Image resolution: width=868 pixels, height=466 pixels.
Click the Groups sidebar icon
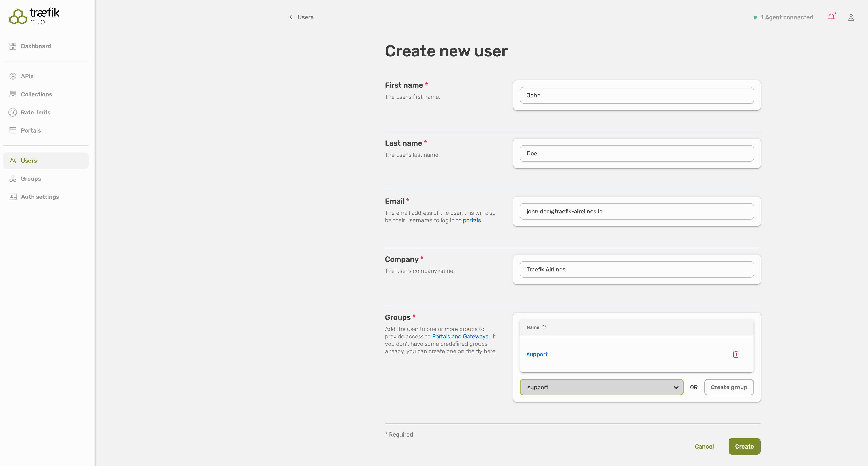(13, 179)
